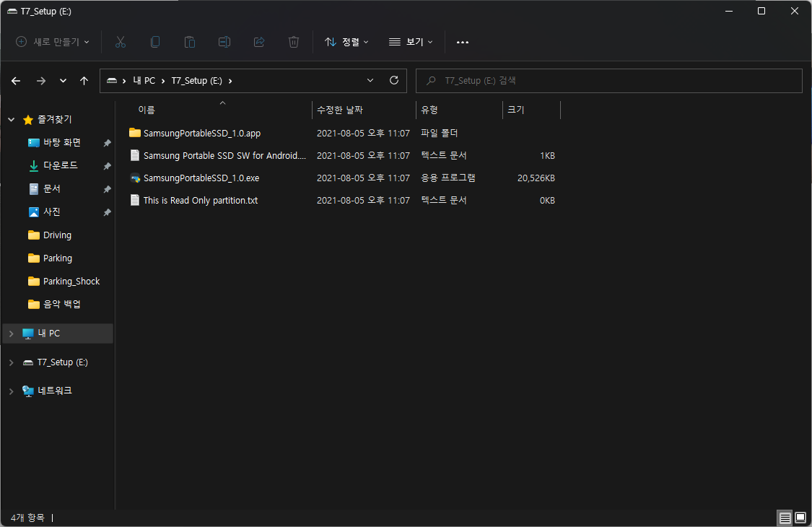This screenshot has height=527, width=812.
Task: Go forward with the right arrow
Action: (41, 81)
